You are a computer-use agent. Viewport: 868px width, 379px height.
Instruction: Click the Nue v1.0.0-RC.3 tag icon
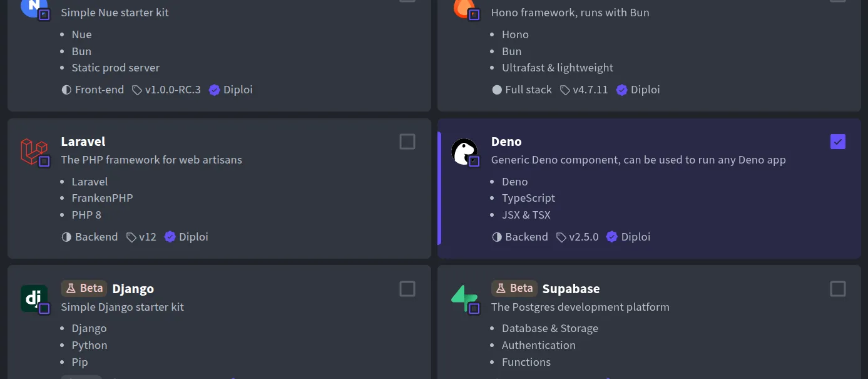click(137, 90)
